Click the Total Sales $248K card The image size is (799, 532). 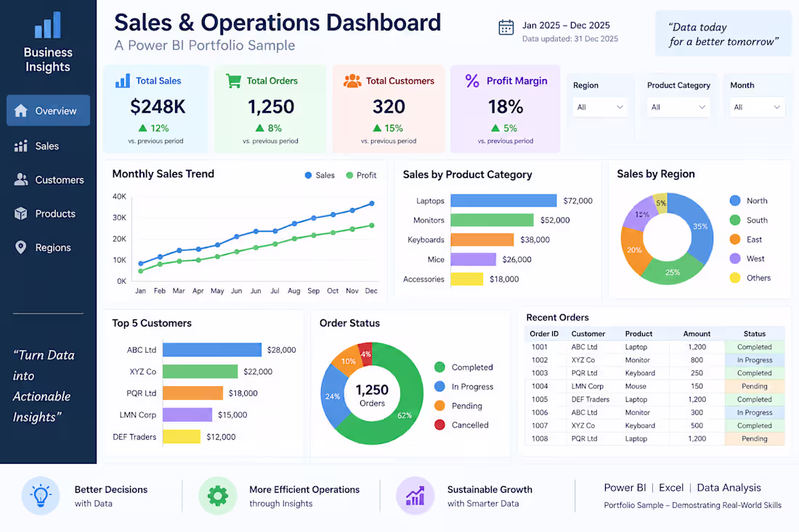[x=156, y=109]
